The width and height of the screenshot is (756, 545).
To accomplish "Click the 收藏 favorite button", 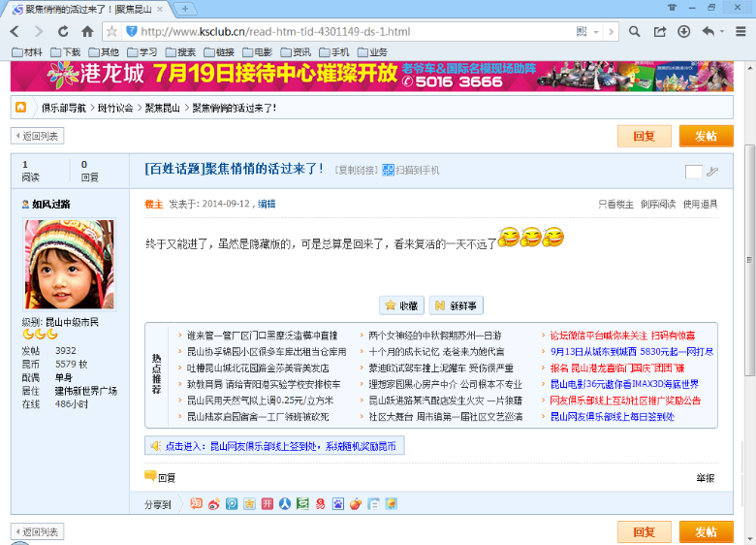I will [x=401, y=305].
